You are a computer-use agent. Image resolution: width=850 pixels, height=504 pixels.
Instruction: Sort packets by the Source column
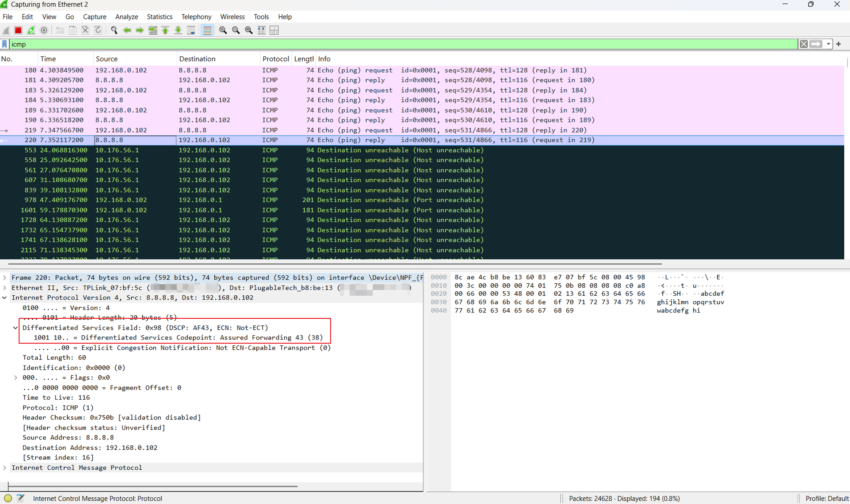coord(135,59)
